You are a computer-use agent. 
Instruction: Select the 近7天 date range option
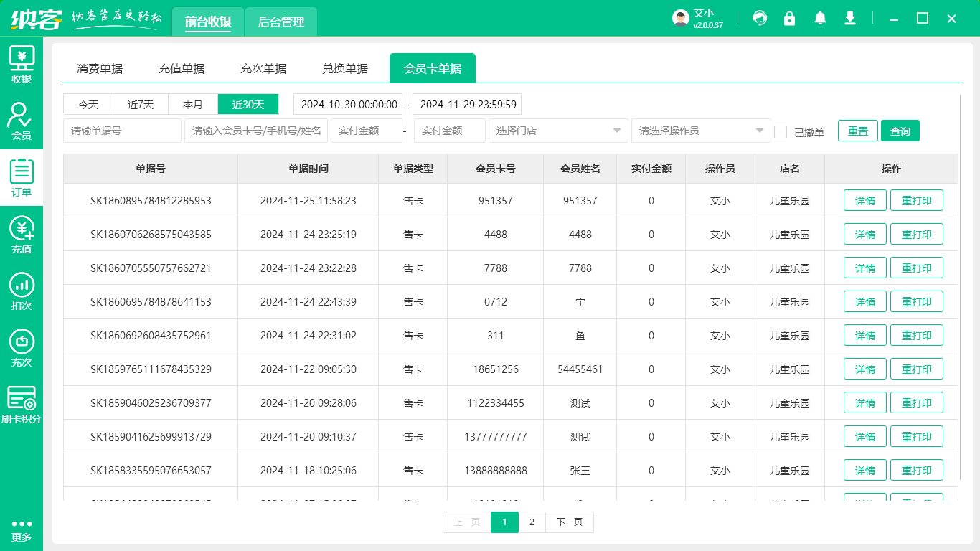(x=141, y=104)
